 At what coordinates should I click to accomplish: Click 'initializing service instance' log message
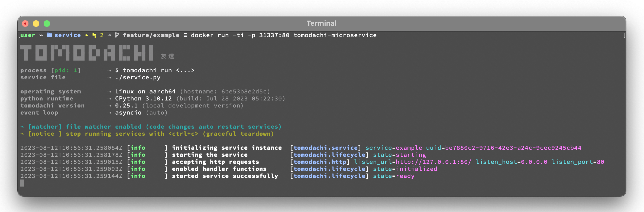[x=227, y=148]
